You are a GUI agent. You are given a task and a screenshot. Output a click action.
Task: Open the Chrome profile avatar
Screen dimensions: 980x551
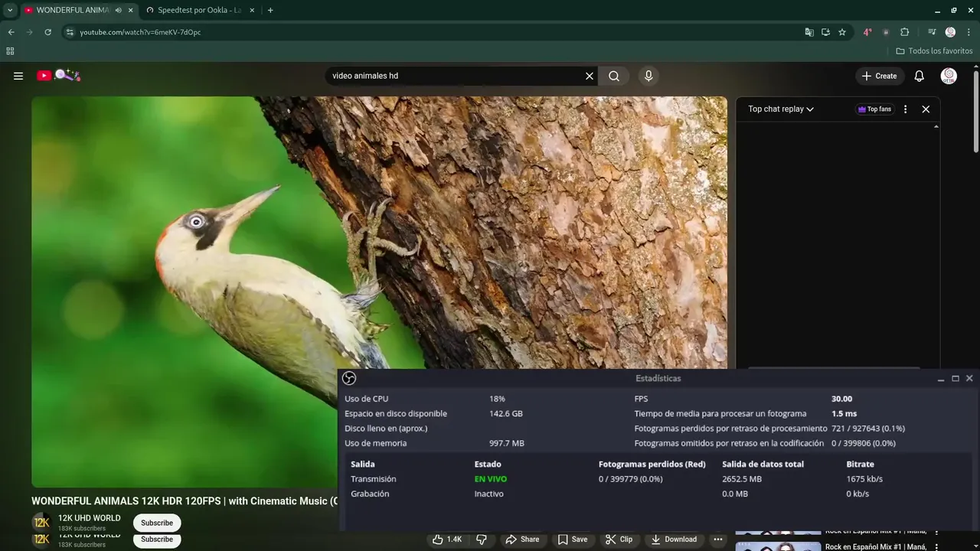(x=950, y=32)
